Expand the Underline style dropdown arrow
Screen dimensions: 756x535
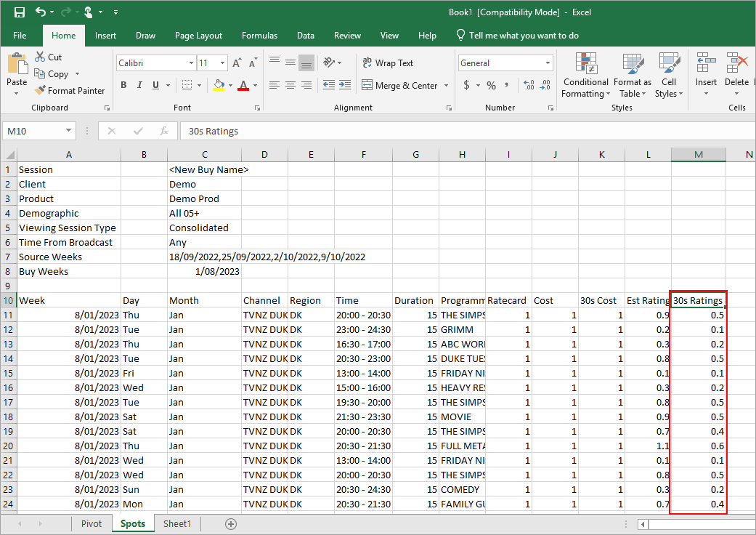168,85
